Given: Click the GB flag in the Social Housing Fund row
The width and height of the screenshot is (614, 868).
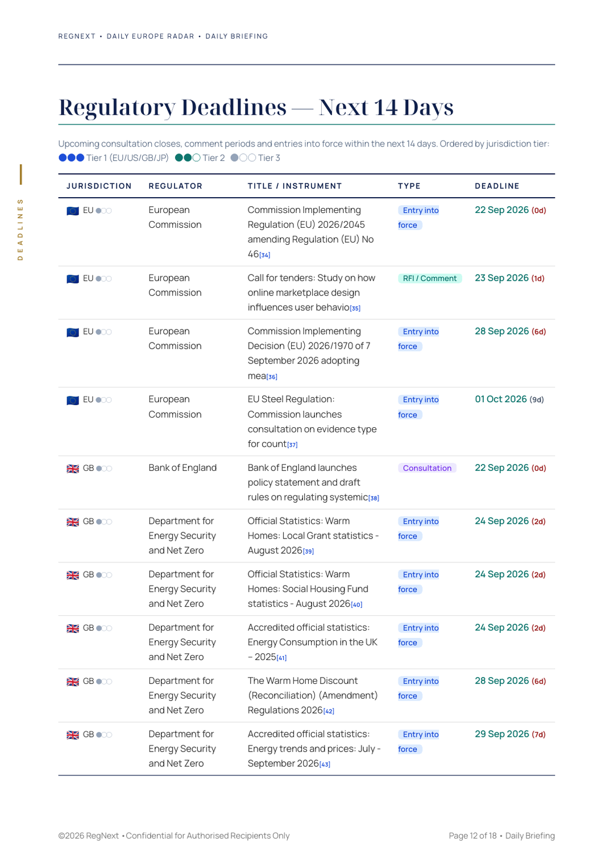Looking at the screenshot, I should (73, 575).
